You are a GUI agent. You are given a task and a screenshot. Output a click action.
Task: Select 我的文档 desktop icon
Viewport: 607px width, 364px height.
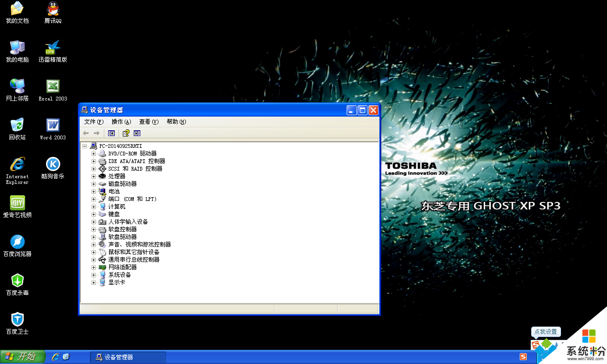[18, 13]
